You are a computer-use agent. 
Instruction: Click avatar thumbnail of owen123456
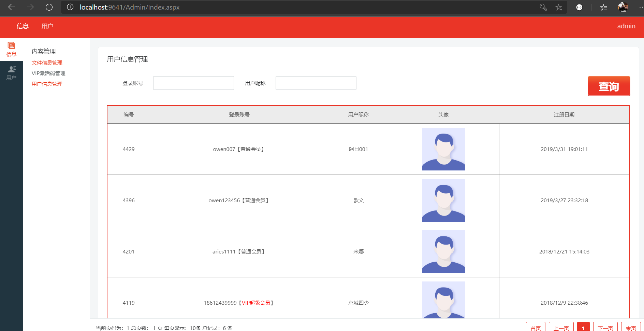(x=443, y=201)
